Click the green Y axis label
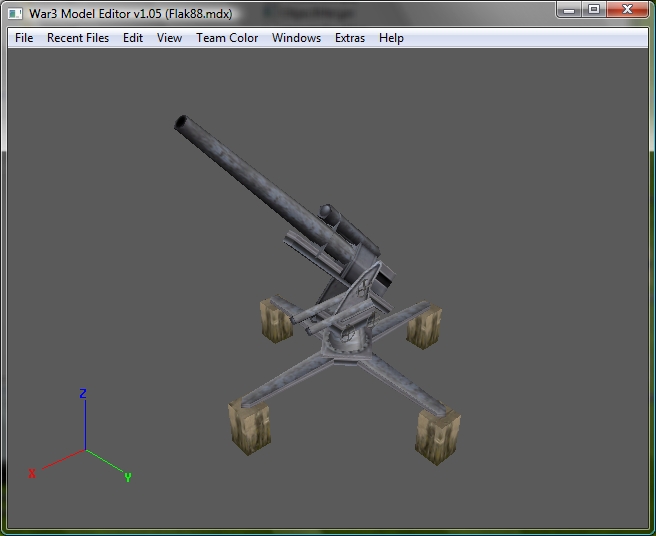656x536 pixels. pyautogui.click(x=128, y=477)
